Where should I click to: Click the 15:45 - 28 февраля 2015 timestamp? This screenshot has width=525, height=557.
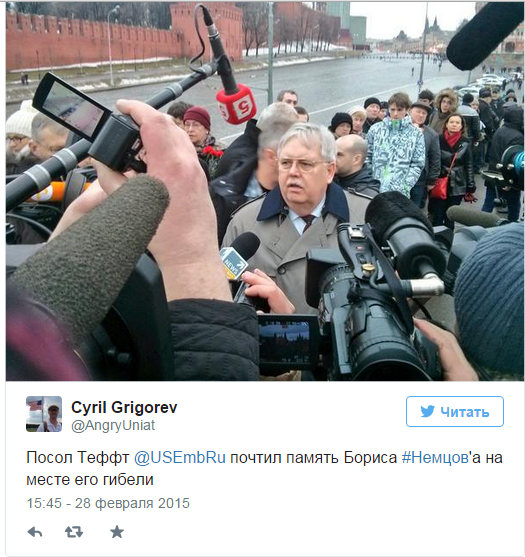108,503
